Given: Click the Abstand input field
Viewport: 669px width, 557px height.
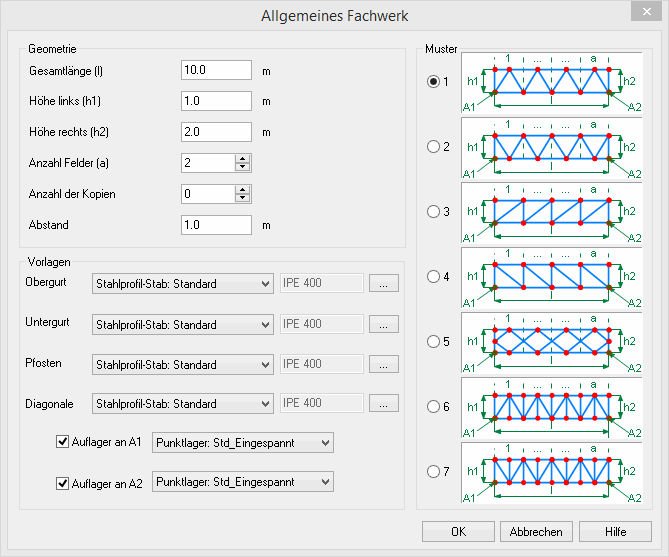Looking at the screenshot, I should tap(216, 225).
